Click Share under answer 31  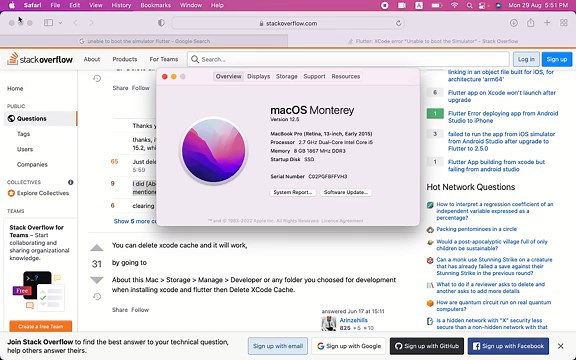point(120,310)
